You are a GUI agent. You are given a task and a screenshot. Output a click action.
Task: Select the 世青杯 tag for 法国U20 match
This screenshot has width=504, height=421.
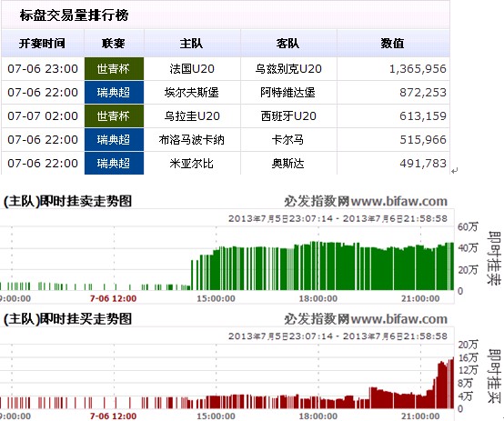114,69
